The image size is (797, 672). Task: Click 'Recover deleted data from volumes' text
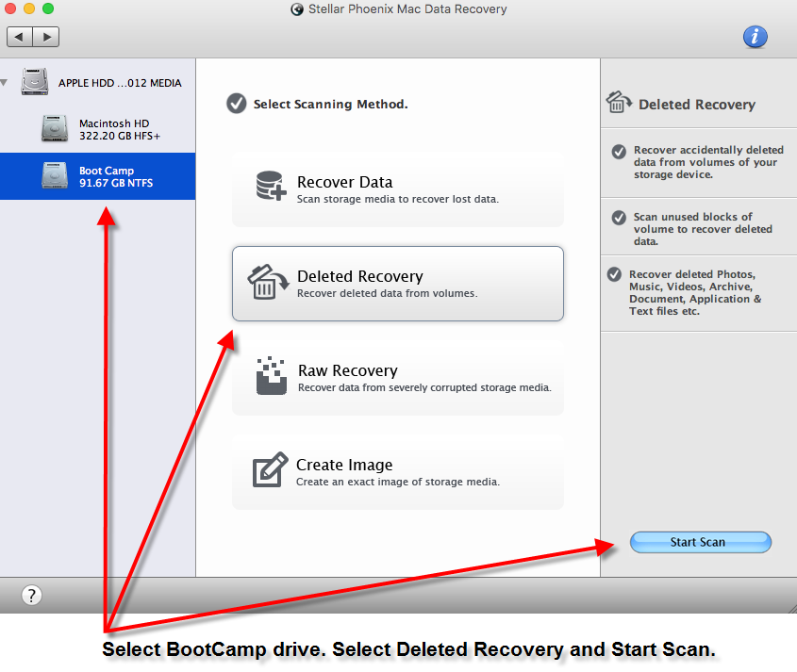point(388,293)
